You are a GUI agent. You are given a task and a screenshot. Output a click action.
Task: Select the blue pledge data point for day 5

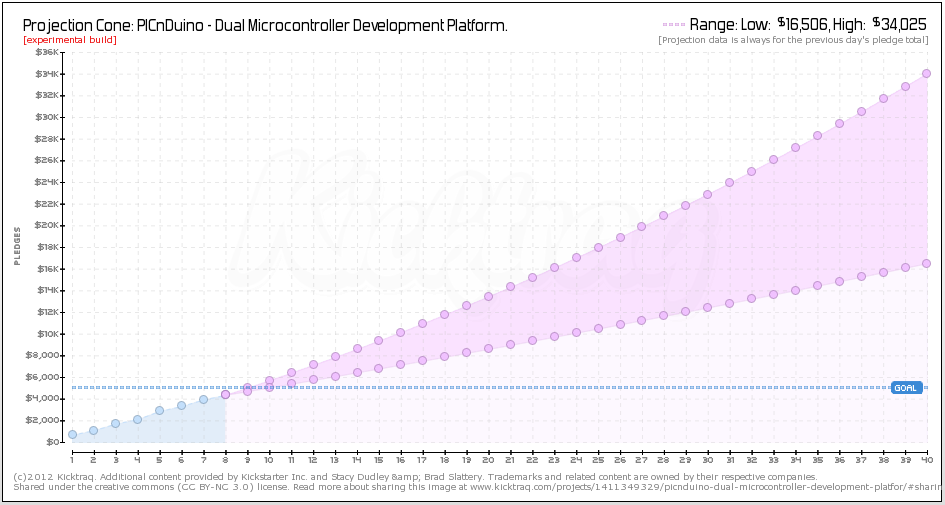pos(160,410)
